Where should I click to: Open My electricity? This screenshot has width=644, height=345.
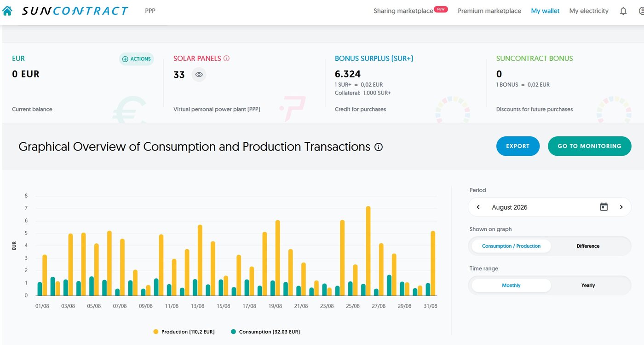coord(589,11)
